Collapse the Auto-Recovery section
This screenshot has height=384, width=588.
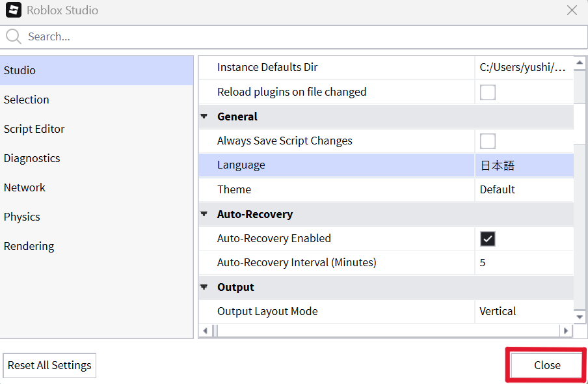point(204,214)
